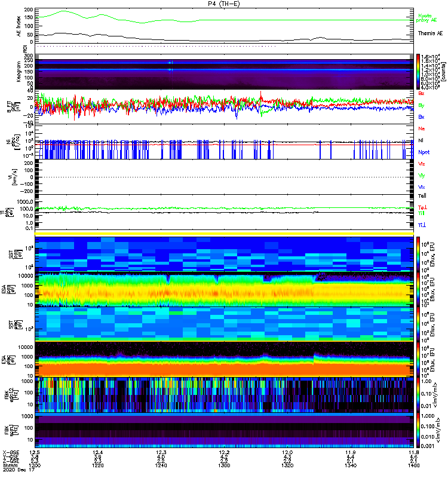
Task: Click the green By legend label
Action: pos(422,105)
